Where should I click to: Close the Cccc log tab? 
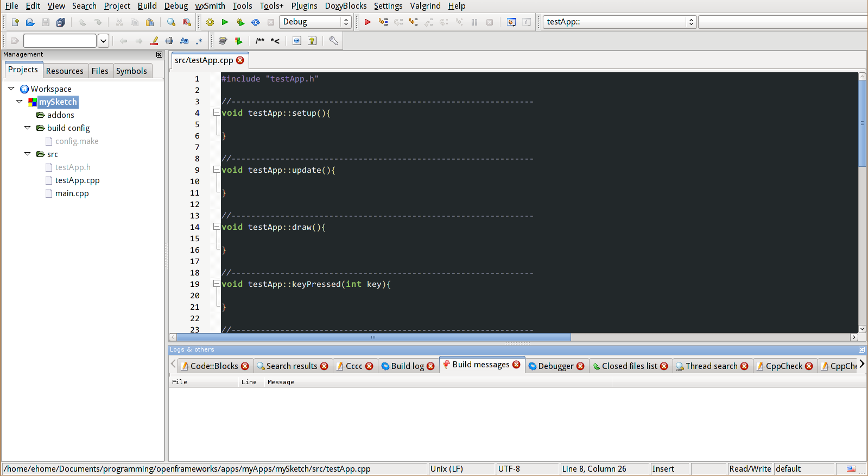(369, 366)
